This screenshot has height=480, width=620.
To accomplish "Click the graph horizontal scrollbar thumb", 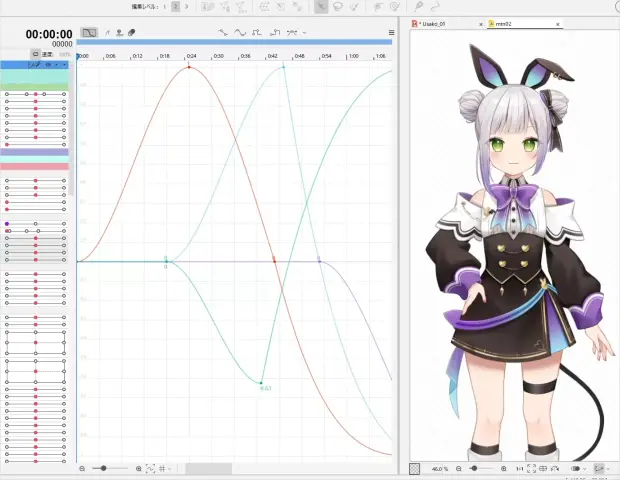I will (x=209, y=469).
